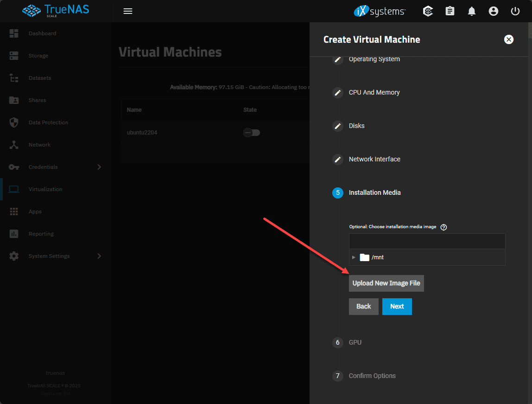Click the power icon
This screenshot has height=404, width=532.
pyautogui.click(x=515, y=11)
